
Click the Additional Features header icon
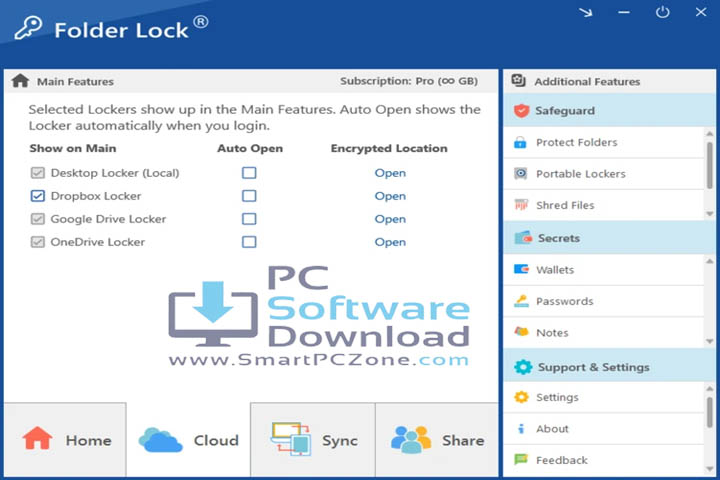[x=518, y=80]
